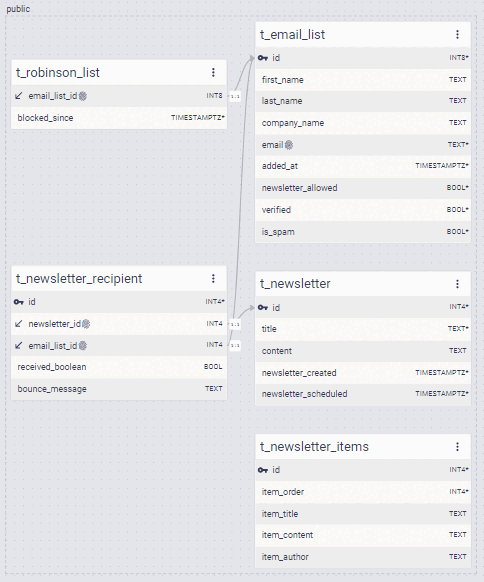Open the t_newsletter table options menu

click(x=457, y=284)
